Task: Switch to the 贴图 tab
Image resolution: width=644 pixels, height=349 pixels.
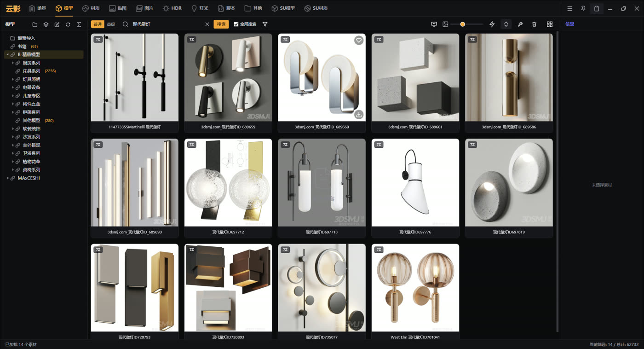Action: click(118, 8)
